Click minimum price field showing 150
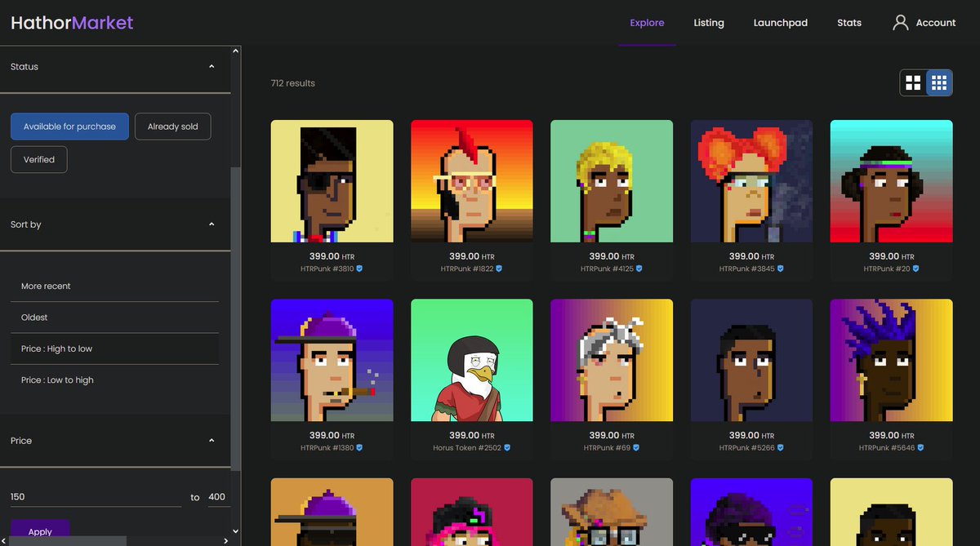This screenshot has width=980, height=546. coord(96,497)
